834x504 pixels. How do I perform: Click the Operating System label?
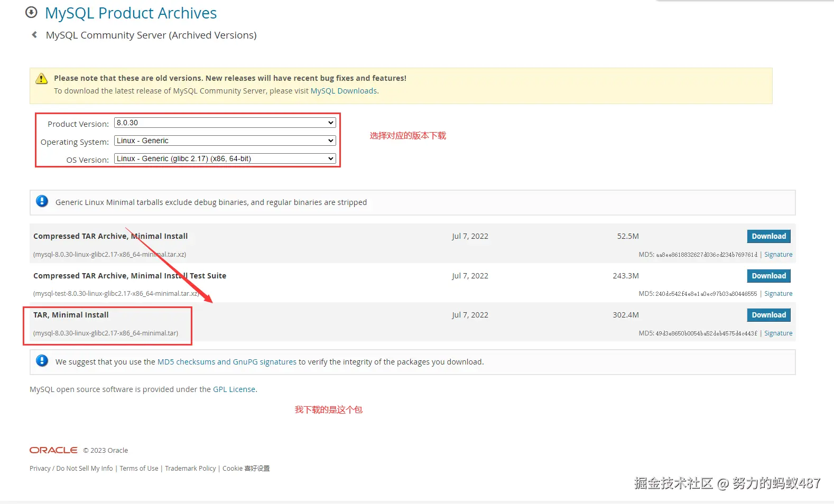75,142
